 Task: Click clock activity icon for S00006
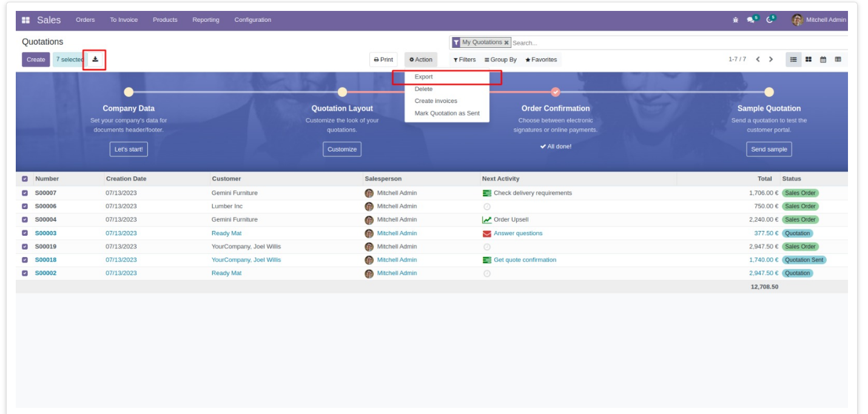tap(487, 207)
